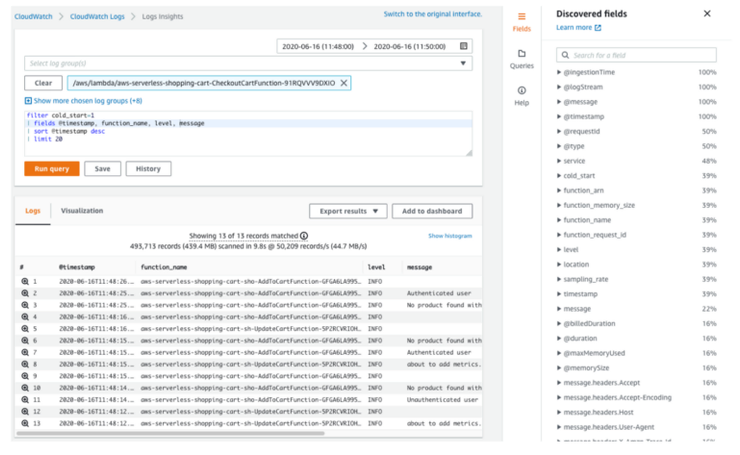Expand log row 4 magnifier icon

25,317
